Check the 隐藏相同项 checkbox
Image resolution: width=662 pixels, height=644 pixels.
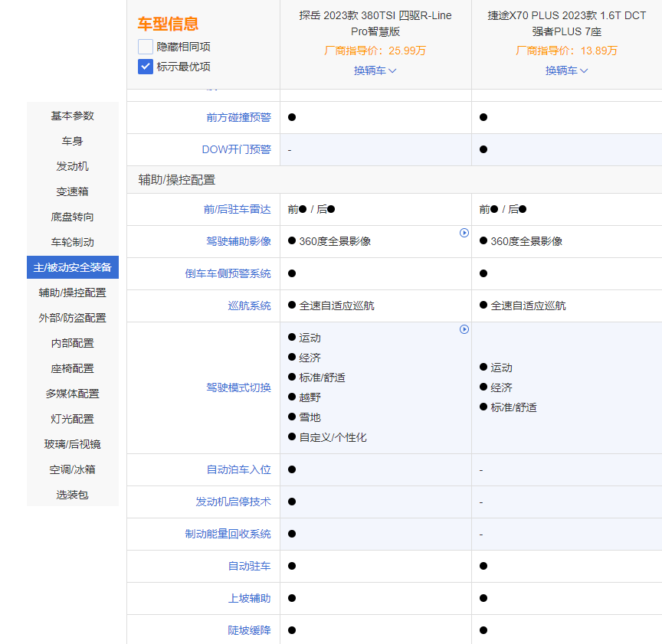[146, 47]
